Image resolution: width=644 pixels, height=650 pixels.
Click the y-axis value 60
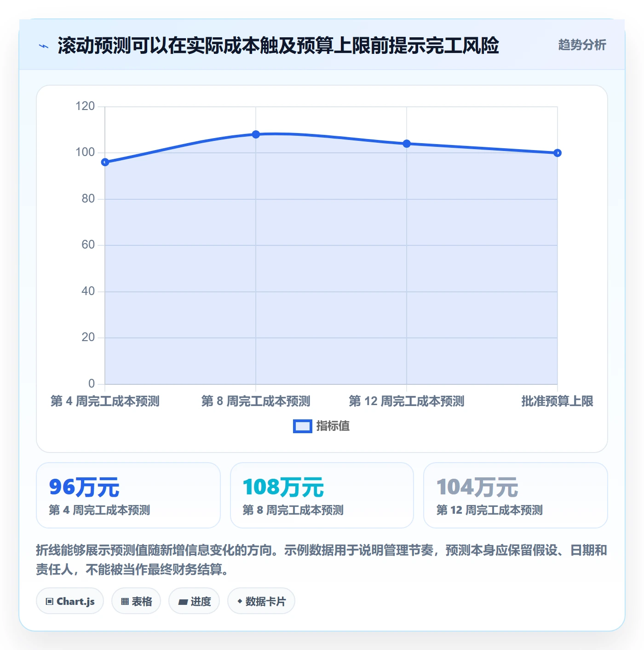[88, 245]
